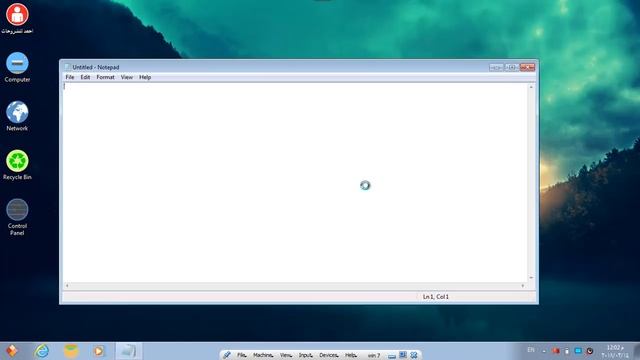640x360 pixels.
Task: Open File menu on VirtualBox mini toolbar
Action: (242, 356)
